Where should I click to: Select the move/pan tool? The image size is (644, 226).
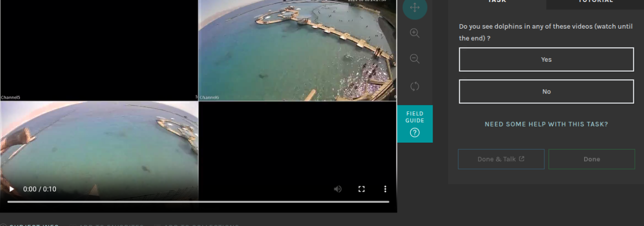tap(415, 8)
